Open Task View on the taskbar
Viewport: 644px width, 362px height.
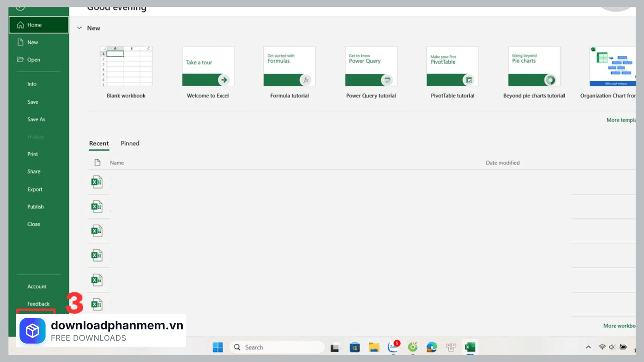(x=334, y=347)
